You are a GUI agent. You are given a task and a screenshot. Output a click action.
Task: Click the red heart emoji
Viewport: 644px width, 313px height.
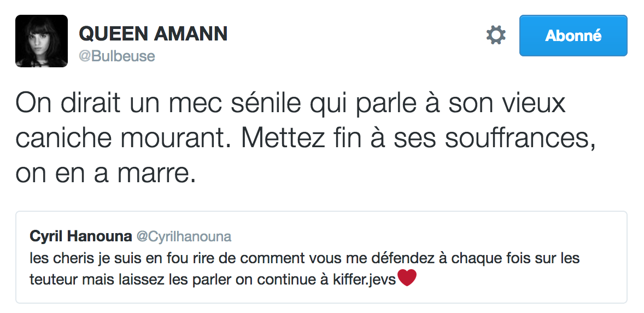(x=407, y=279)
